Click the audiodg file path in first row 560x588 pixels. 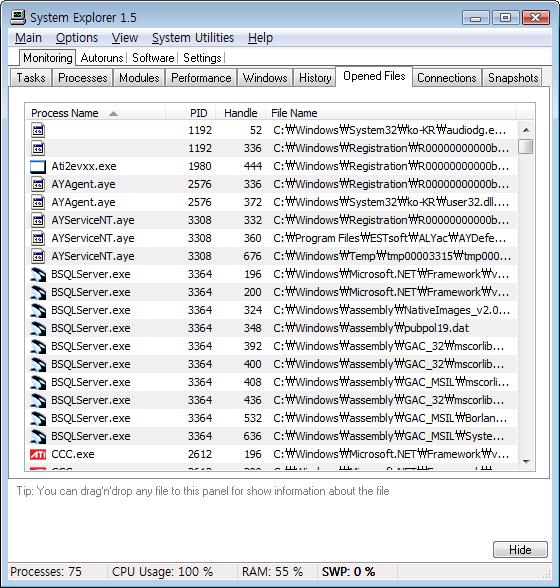pos(389,130)
